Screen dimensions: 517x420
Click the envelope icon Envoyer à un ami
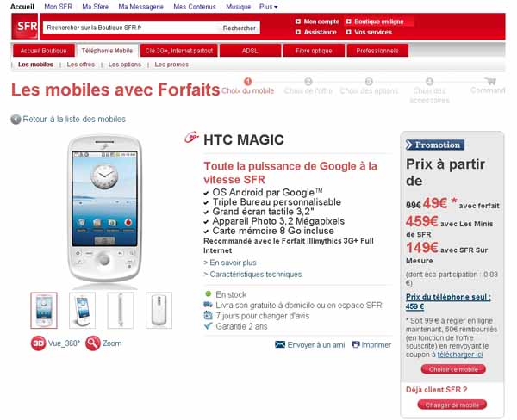point(280,344)
